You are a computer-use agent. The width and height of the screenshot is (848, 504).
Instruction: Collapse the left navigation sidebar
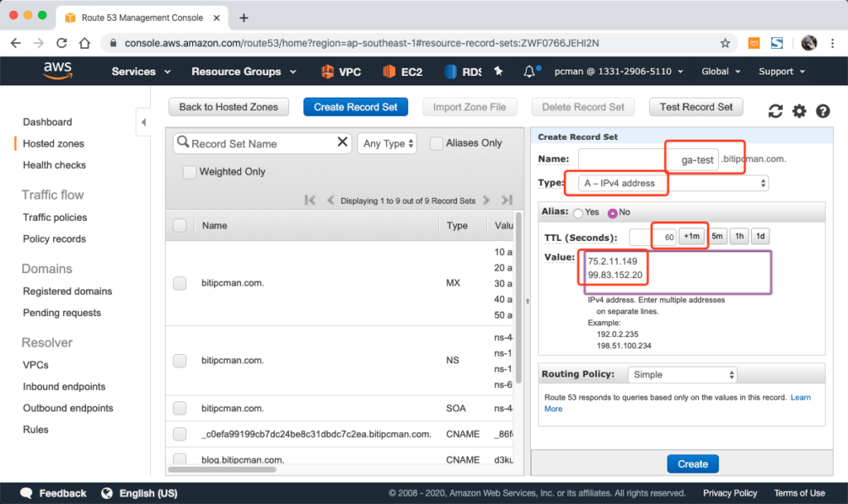click(x=143, y=122)
